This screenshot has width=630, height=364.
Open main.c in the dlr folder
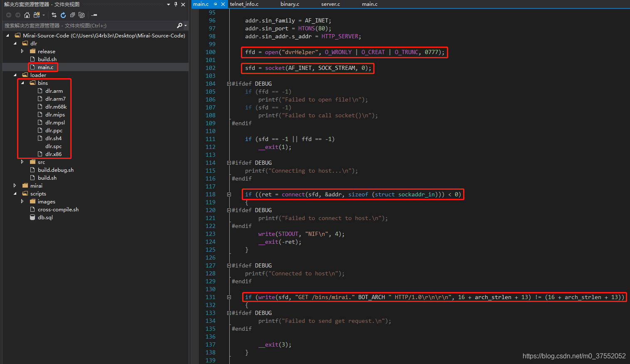click(x=45, y=67)
